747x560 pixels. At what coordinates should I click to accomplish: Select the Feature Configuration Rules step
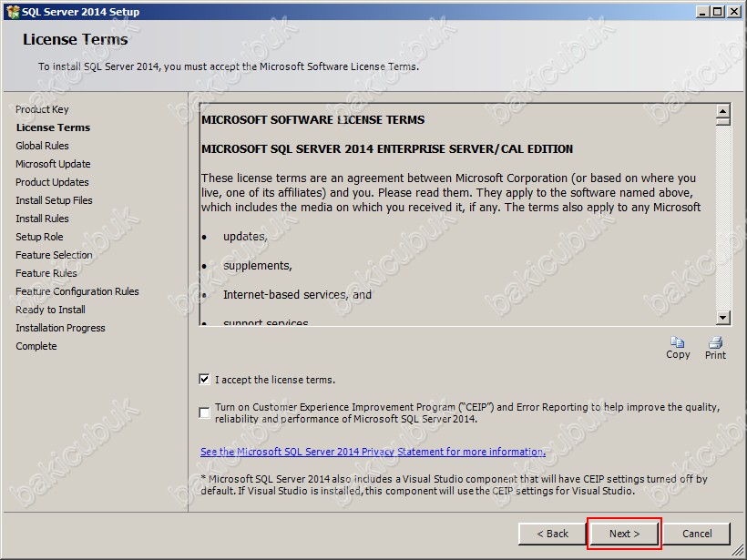click(77, 291)
